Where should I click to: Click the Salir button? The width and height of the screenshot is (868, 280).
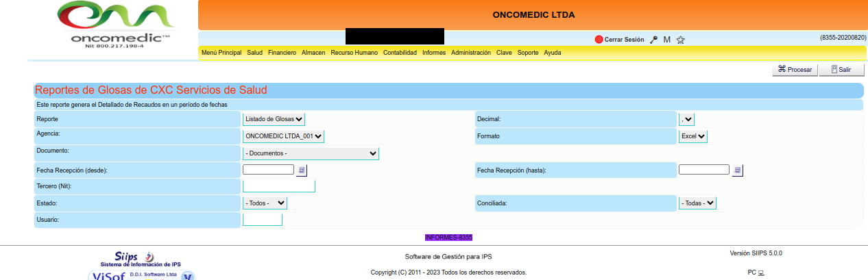pos(841,70)
